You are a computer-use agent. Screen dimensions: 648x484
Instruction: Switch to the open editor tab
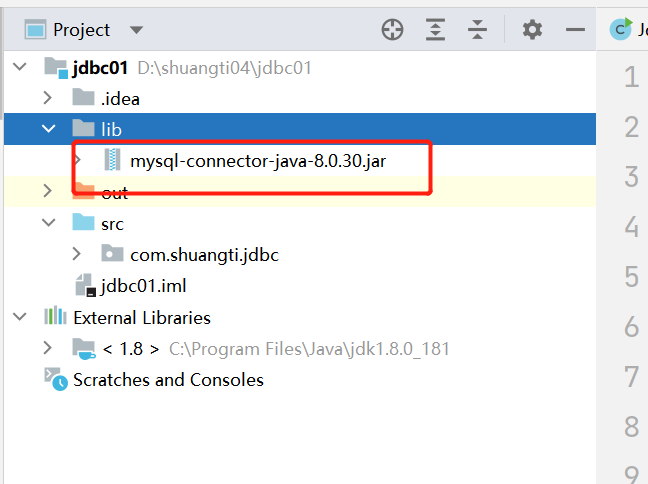[x=627, y=30]
